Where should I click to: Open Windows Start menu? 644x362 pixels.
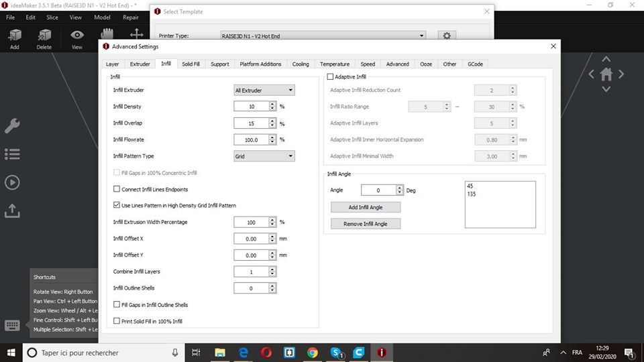click(11, 353)
